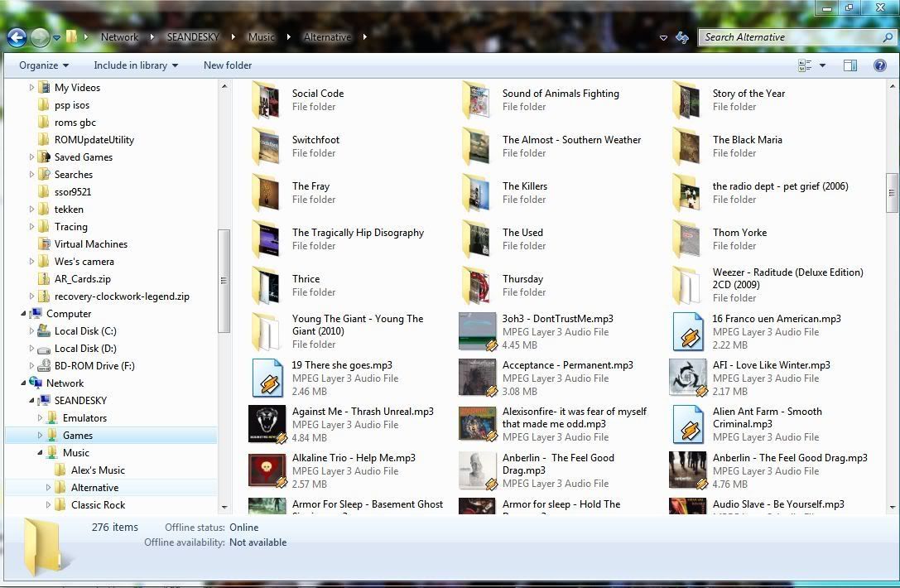Select ROMUpdateUtility in navigation tree
The height and width of the screenshot is (588, 900).
[94, 139]
